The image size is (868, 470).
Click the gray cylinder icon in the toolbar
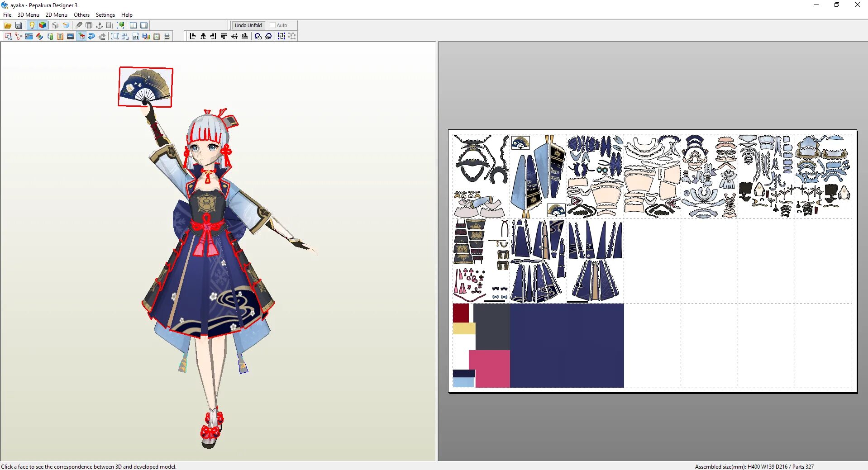coord(89,25)
